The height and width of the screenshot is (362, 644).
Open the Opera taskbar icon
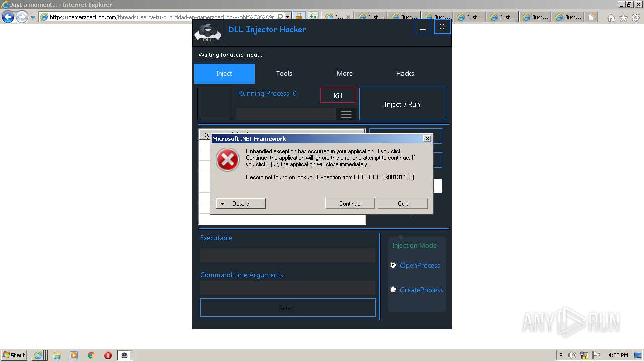(x=108, y=355)
